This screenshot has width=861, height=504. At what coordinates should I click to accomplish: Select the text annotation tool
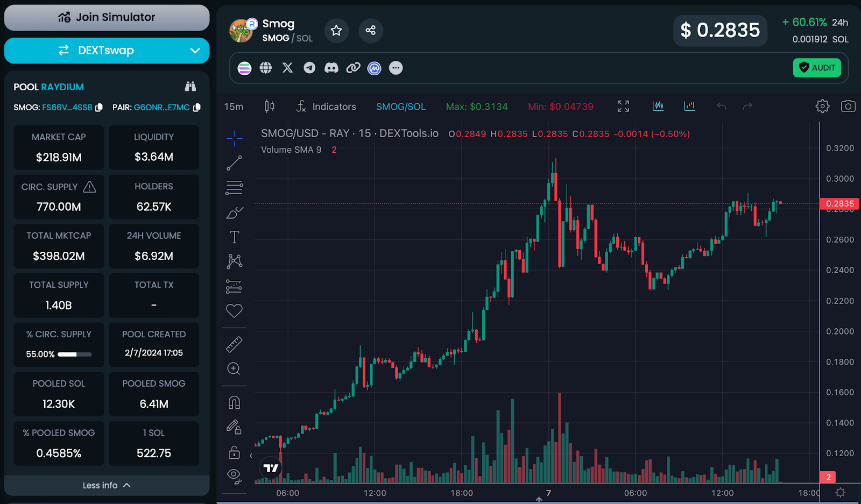click(234, 237)
